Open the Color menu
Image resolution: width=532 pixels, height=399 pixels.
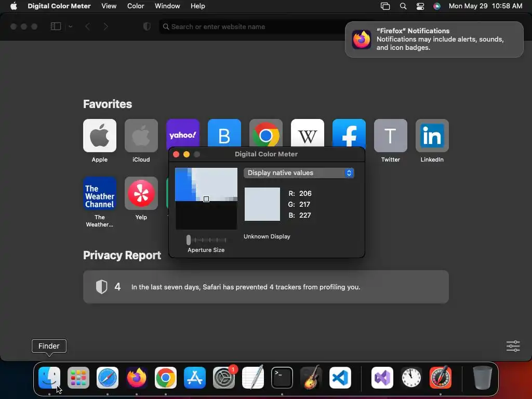click(x=136, y=6)
